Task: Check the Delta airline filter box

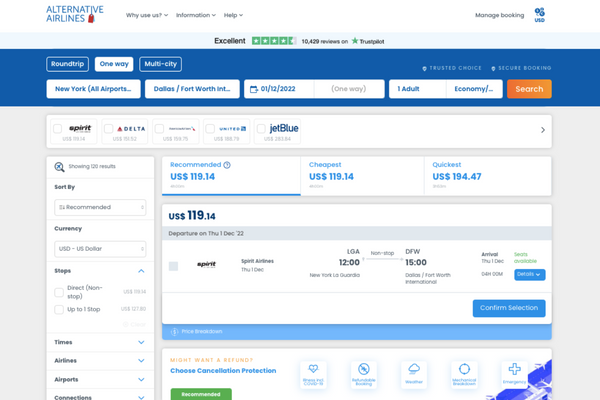Action: coord(109,129)
